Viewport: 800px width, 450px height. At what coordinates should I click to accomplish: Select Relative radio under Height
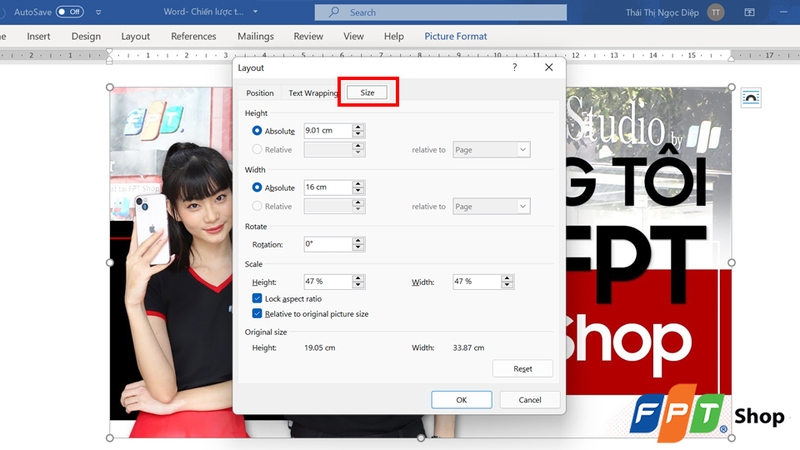(257, 149)
